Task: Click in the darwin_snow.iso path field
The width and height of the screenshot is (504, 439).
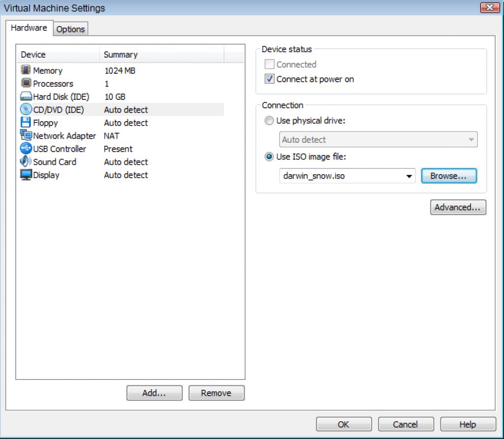Action: click(340, 176)
